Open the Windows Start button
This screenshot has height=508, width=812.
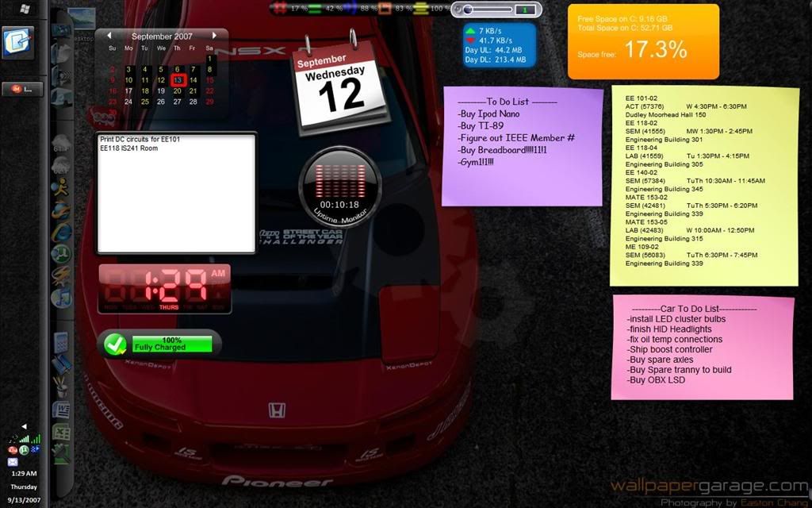(24, 9)
